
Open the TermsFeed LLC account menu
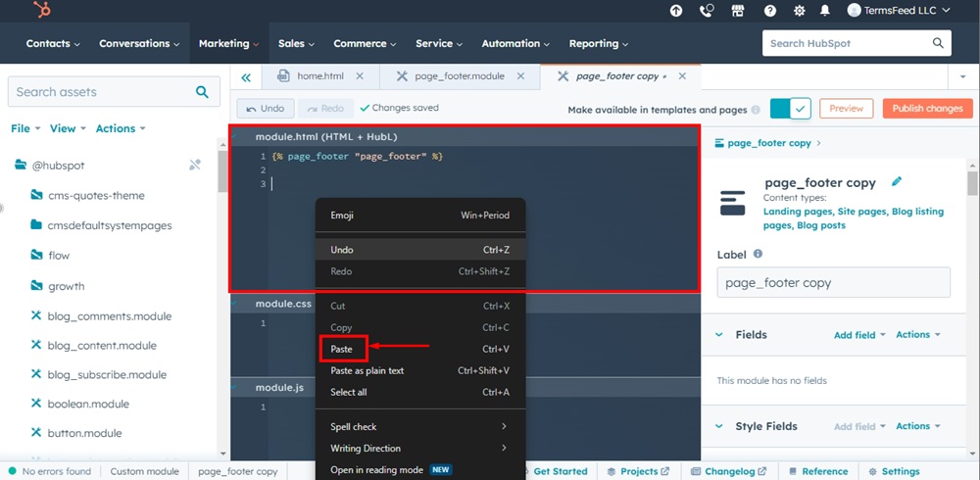coord(899,10)
